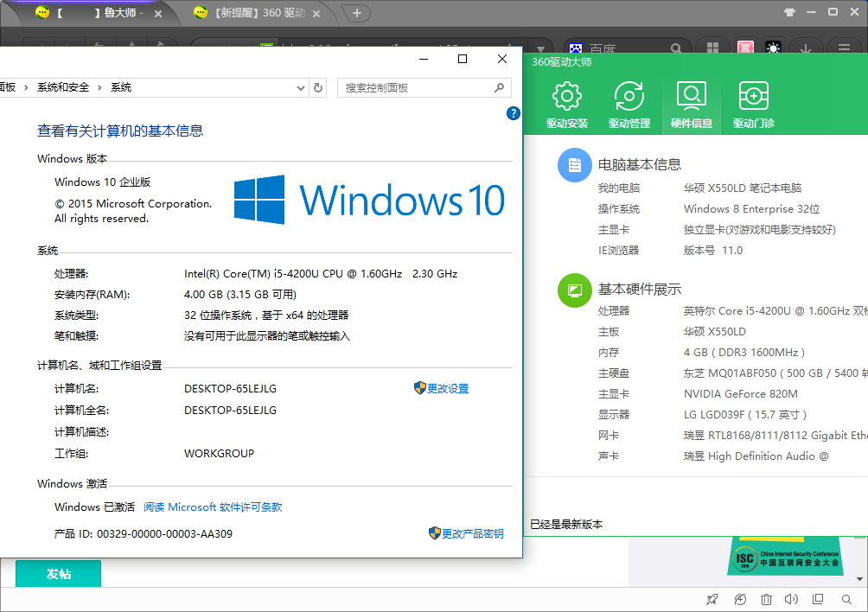Click the zoom magnifier icon in status bar
The height and width of the screenshot is (612, 868).
[846, 599]
